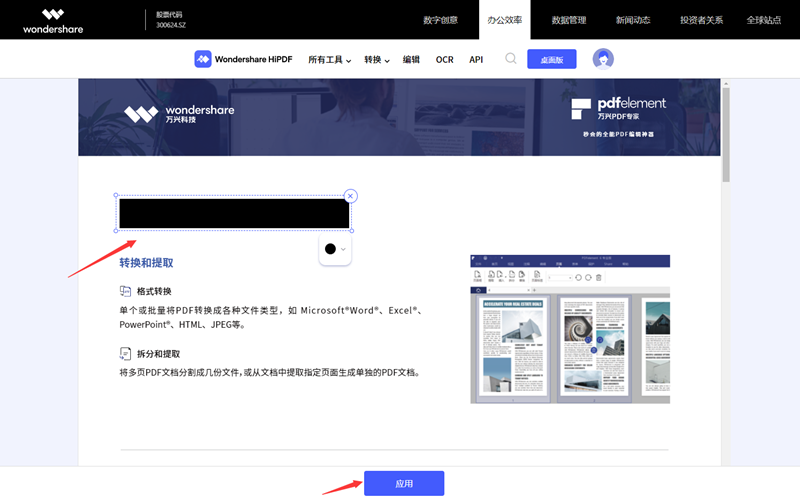Open the OCR menu item

tap(444, 60)
